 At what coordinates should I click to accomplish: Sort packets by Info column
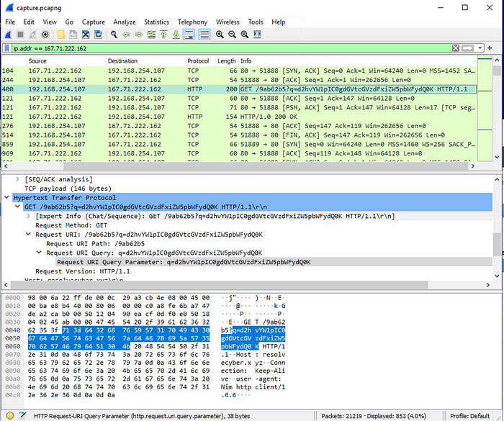(357, 60)
